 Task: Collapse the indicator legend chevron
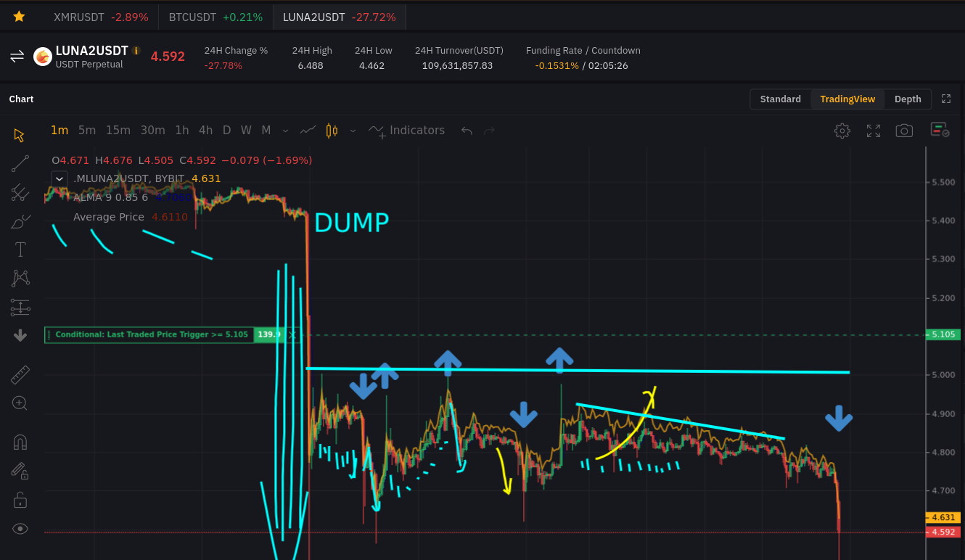click(59, 178)
